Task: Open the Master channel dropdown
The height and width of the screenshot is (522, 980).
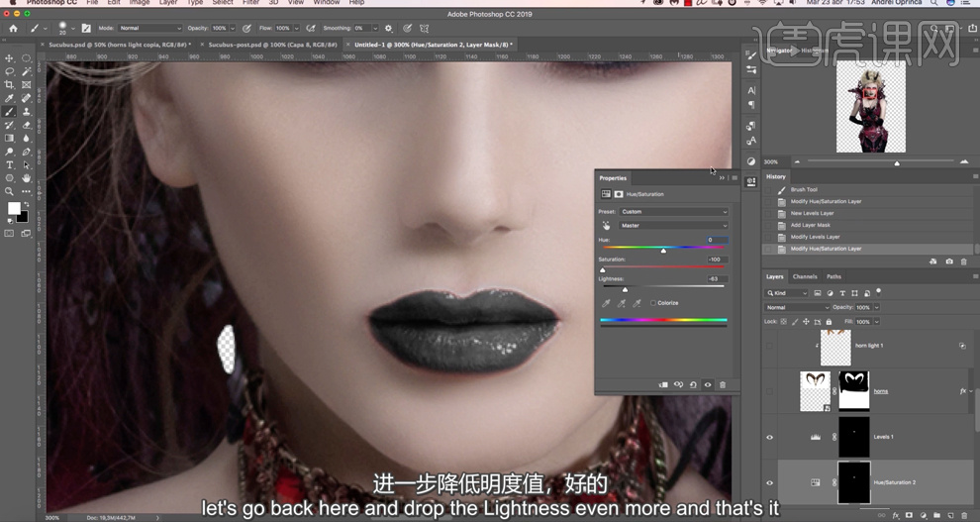Action: [674, 226]
